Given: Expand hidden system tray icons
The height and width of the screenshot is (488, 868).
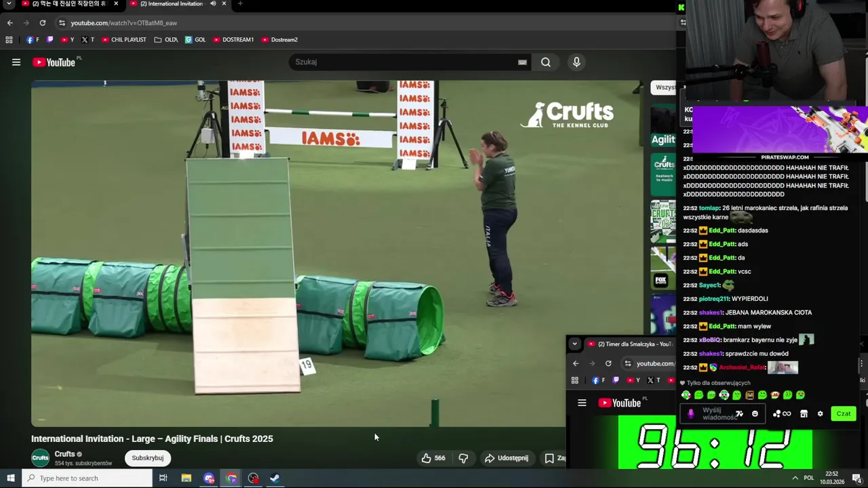Looking at the screenshot, I should (795, 479).
